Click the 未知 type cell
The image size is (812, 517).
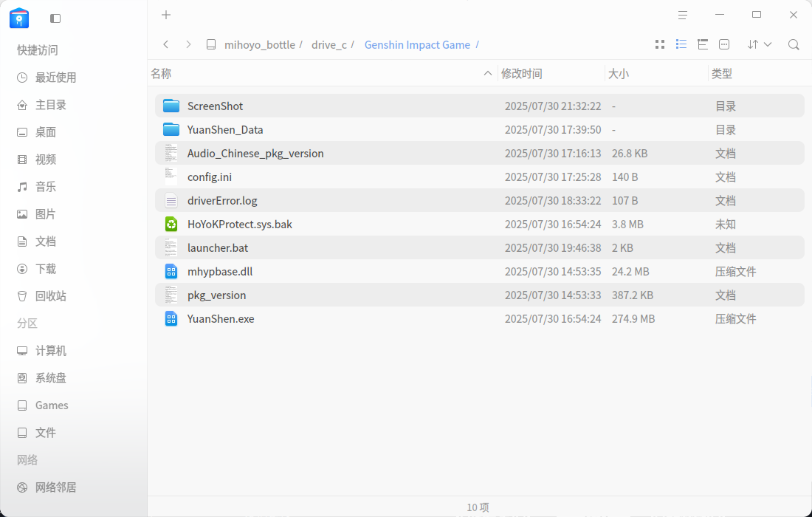click(726, 225)
